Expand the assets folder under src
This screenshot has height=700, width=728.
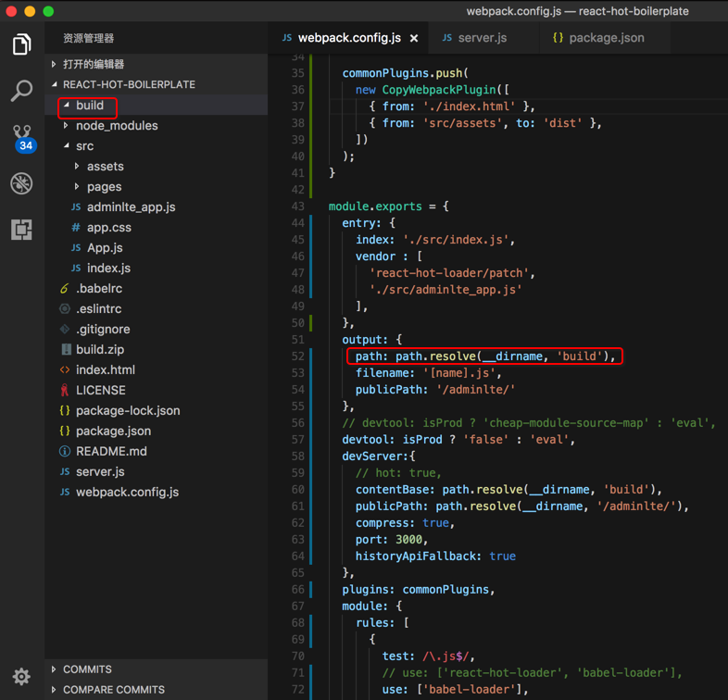coord(105,167)
